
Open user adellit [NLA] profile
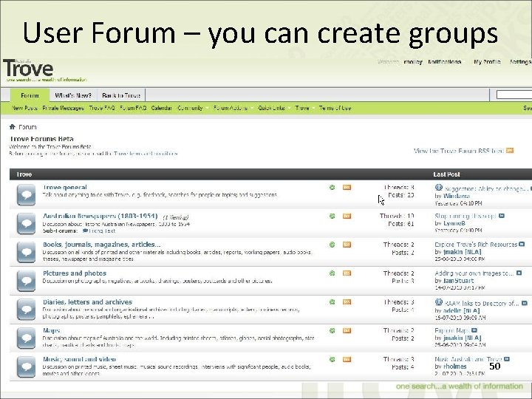coord(461,310)
